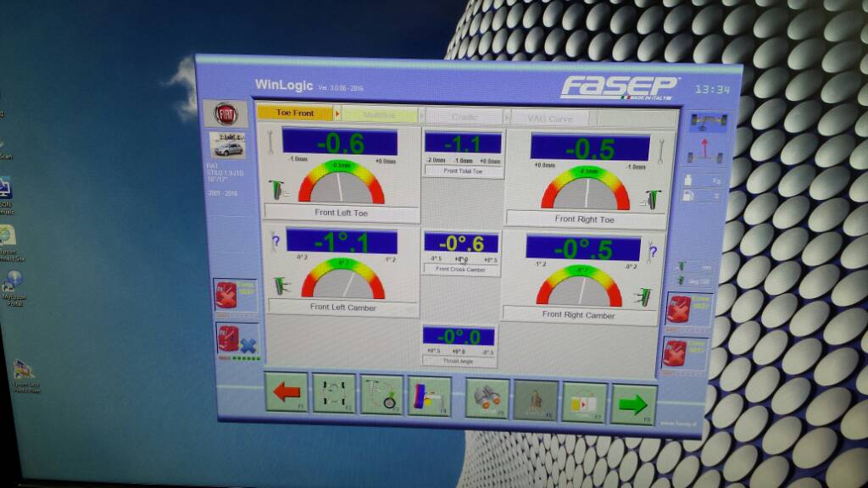Image resolution: width=868 pixels, height=488 pixels.
Task: Click the Front Cross Camber value -0°.6
Action: [461, 243]
